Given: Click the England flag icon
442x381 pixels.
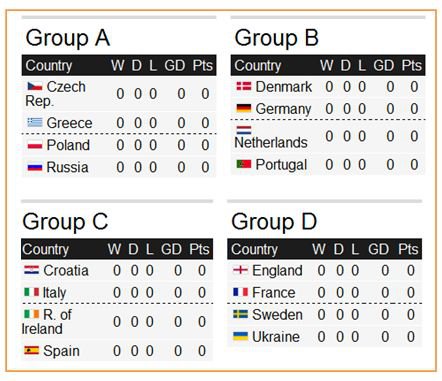Looking at the screenshot, I should pyautogui.click(x=240, y=270).
